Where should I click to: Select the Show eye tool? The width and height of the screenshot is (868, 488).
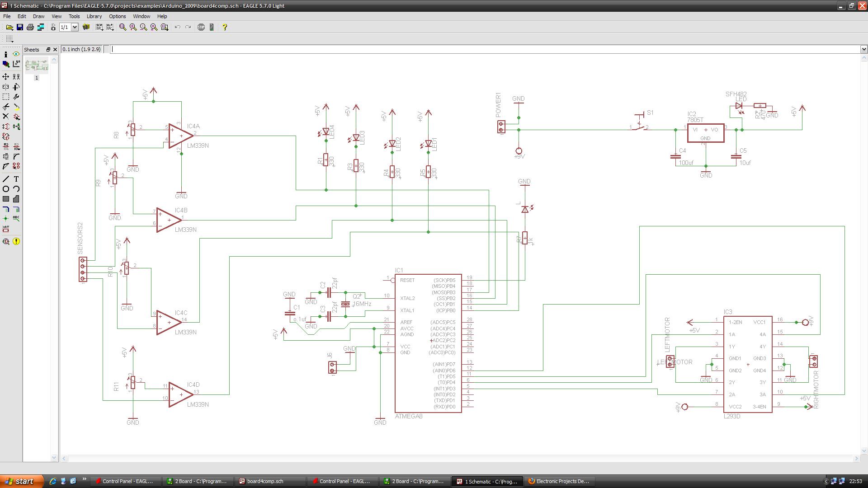(x=16, y=54)
